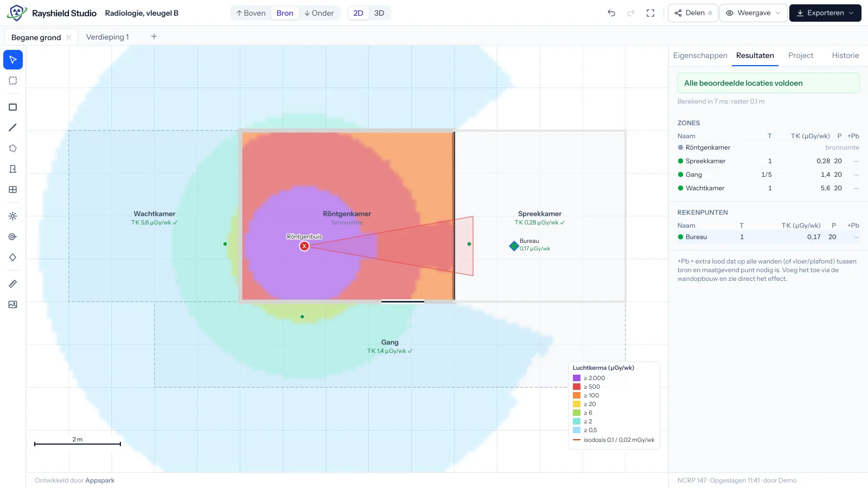
Task: Choose the diamond calculation point tool
Action: coord(13,258)
